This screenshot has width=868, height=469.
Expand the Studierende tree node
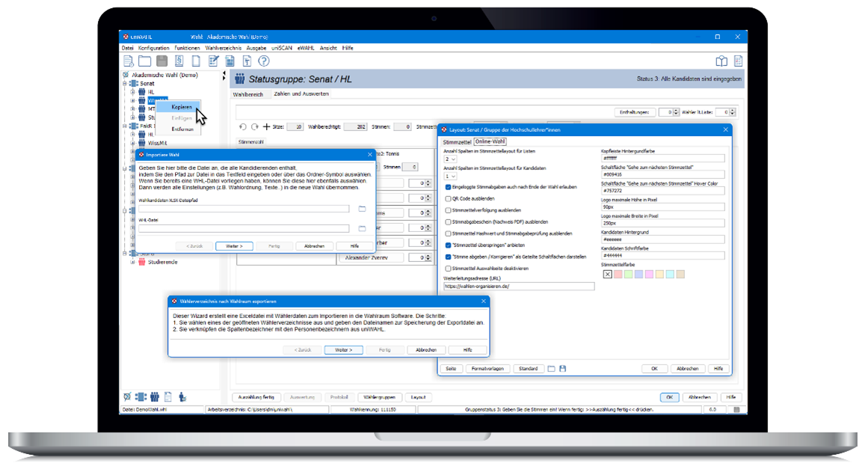133,262
